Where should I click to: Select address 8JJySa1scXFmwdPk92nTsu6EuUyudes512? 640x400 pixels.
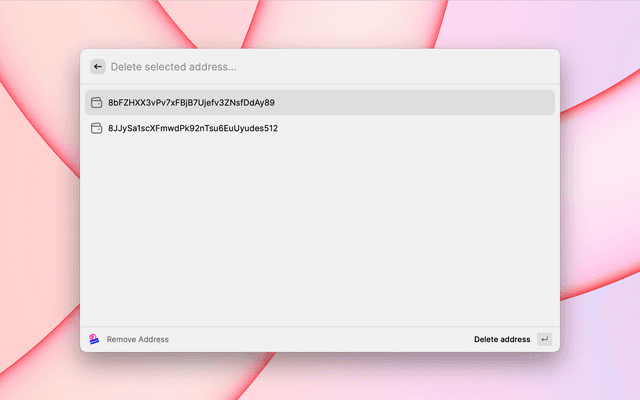193,128
